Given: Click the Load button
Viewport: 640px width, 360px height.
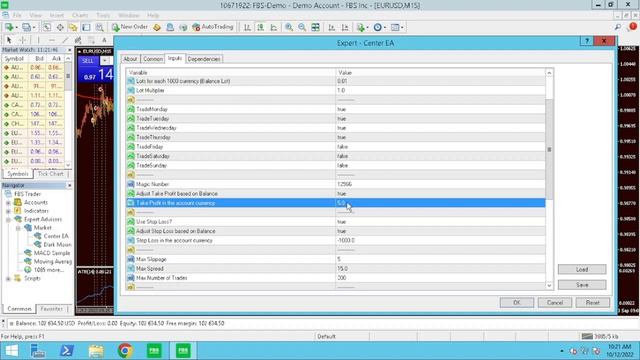Looking at the screenshot, I should click(x=582, y=269).
